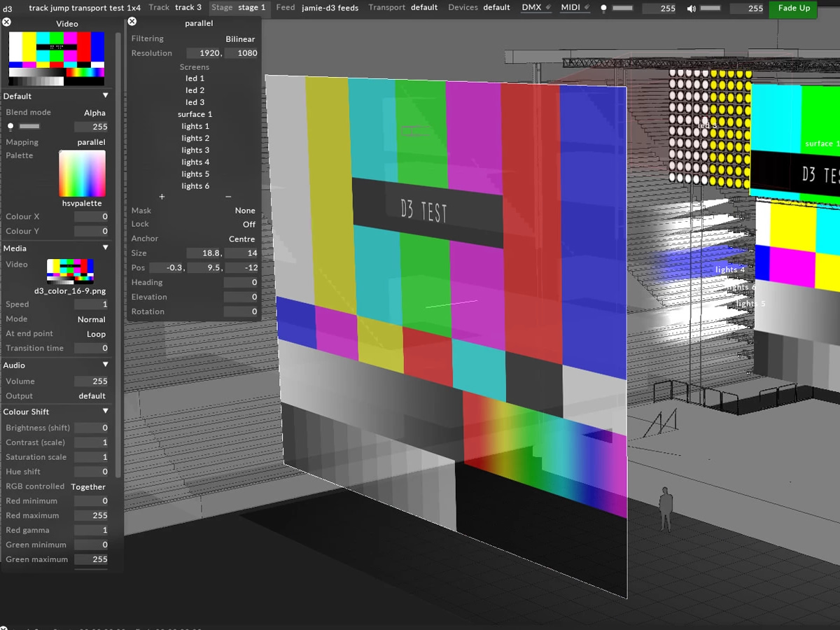Open the Mapping value parallel

click(91, 142)
